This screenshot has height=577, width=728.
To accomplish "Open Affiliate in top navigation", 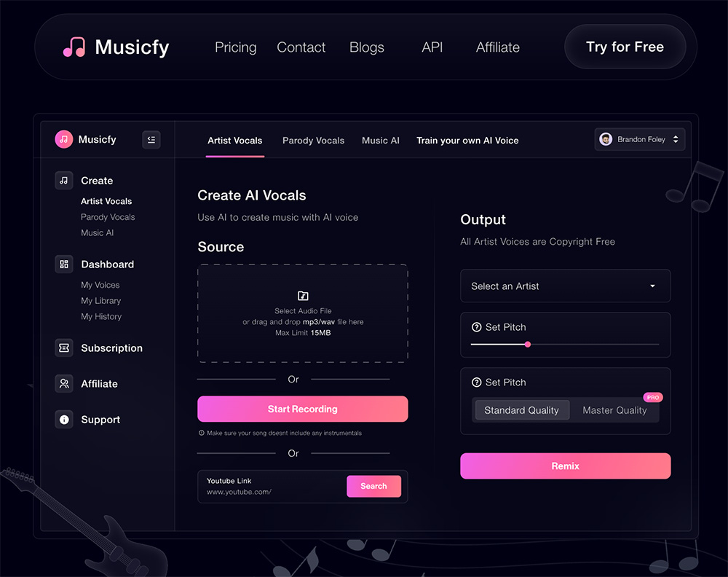I will 498,47.
